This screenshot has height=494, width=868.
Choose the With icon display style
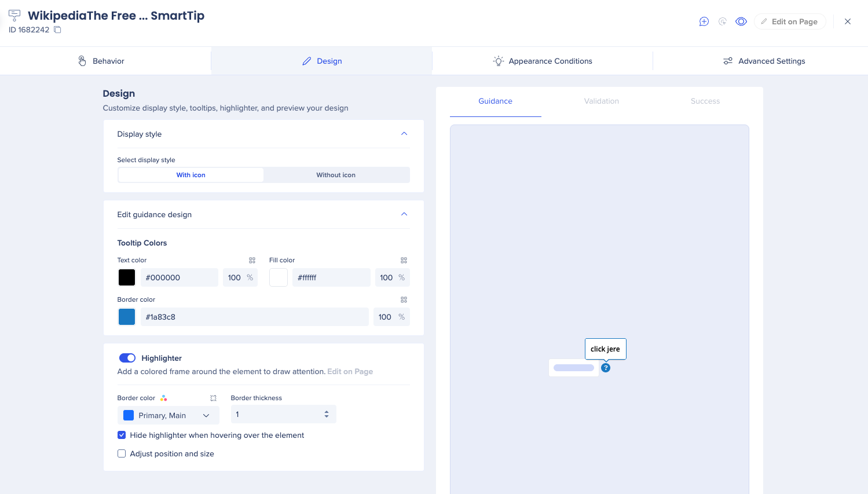[x=191, y=175]
